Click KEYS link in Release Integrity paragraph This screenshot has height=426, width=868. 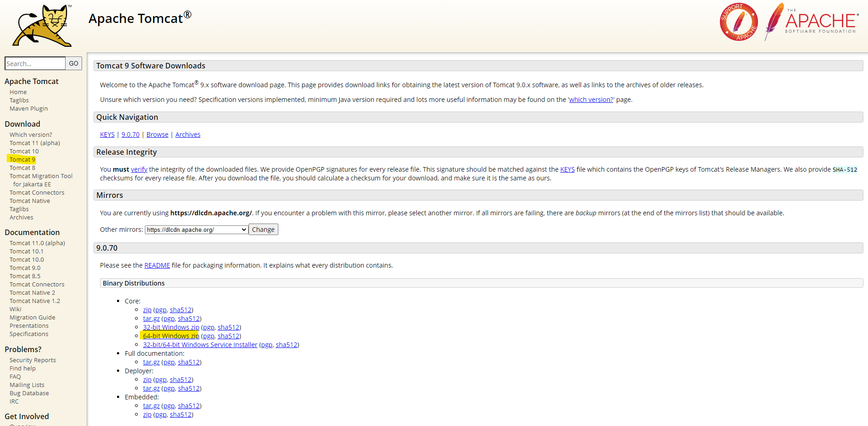tap(568, 169)
